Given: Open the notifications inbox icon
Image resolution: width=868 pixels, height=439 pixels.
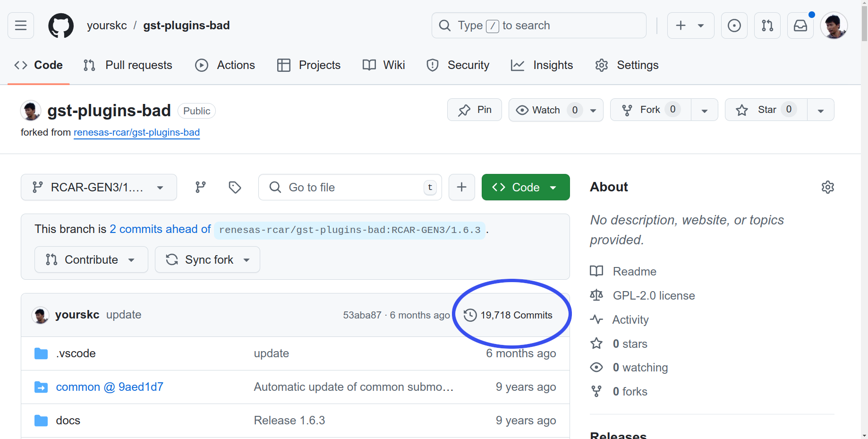Looking at the screenshot, I should 800,26.
